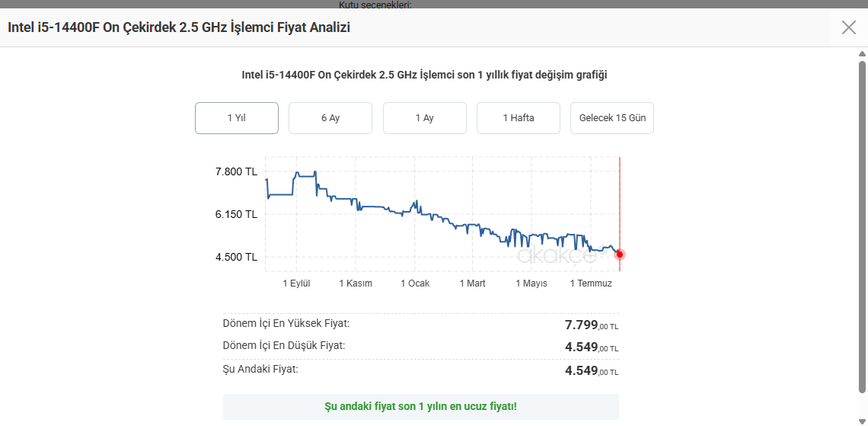Click the 4.500 TL axis label
Screen dimensions: 868x426
point(236,257)
